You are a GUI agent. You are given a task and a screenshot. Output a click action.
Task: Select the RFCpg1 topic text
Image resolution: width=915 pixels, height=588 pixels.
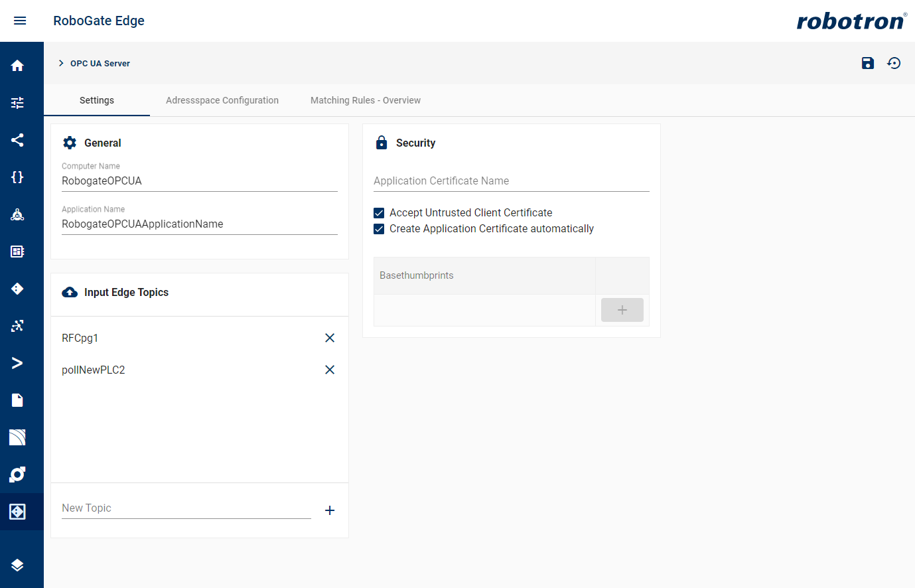80,338
